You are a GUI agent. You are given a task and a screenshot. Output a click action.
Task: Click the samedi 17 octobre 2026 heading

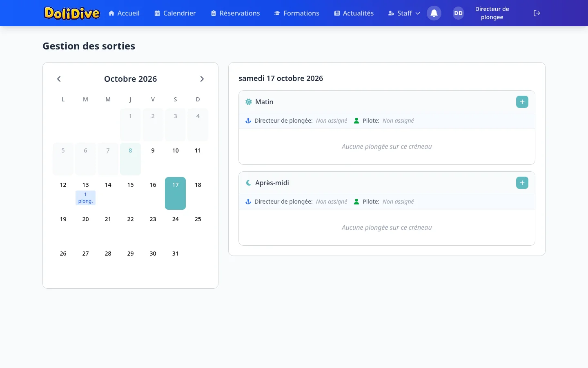tap(281, 79)
